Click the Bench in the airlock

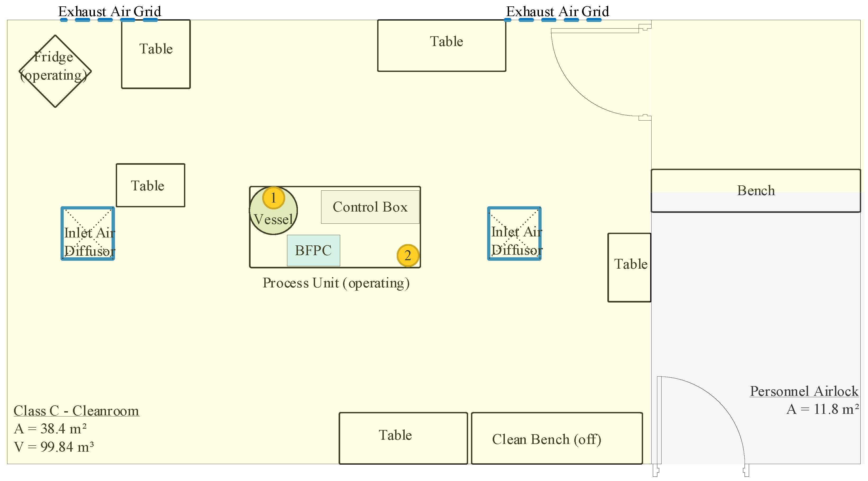pos(755,191)
